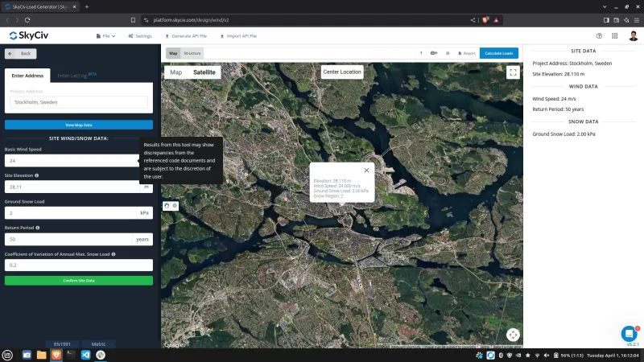644x362 pixels.
Task: Open the browser hamburger menu
Action: pyautogui.click(x=636, y=19)
